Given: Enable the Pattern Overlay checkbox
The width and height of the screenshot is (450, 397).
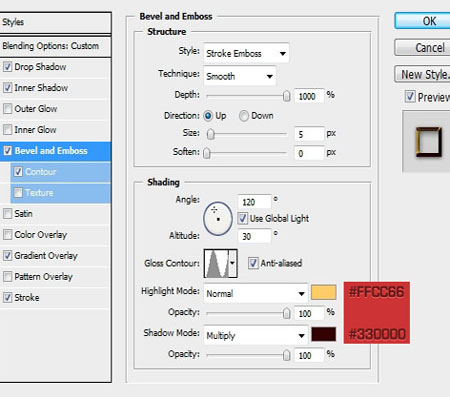Looking at the screenshot, I should (x=7, y=277).
